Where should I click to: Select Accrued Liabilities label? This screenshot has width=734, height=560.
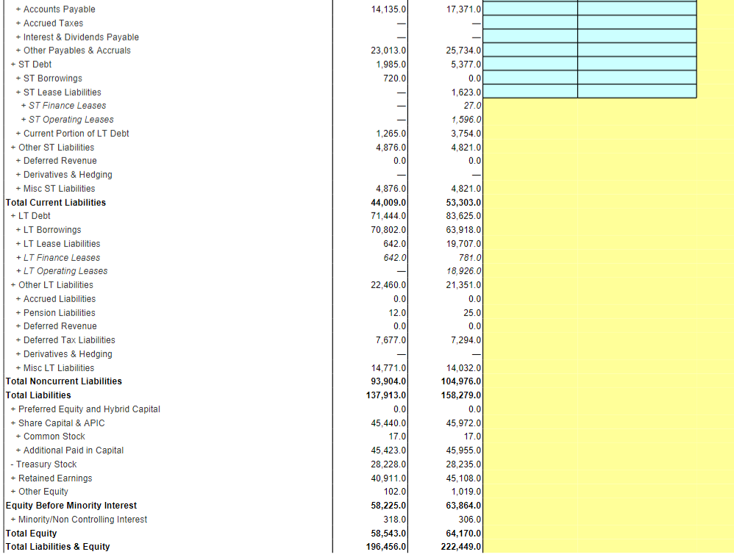pos(59,299)
